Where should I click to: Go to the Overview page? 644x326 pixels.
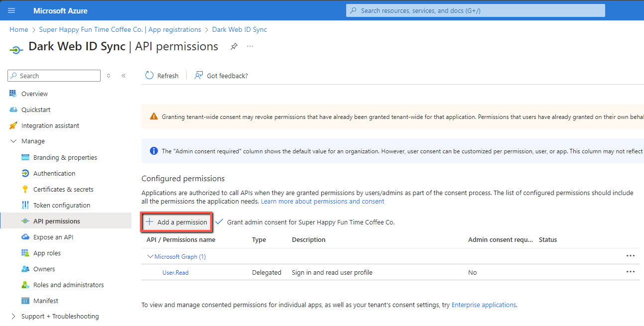click(x=35, y=93)
